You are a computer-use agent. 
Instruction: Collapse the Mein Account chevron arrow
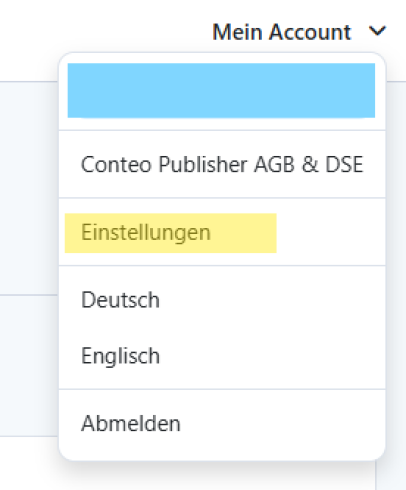tap(377, 31)
